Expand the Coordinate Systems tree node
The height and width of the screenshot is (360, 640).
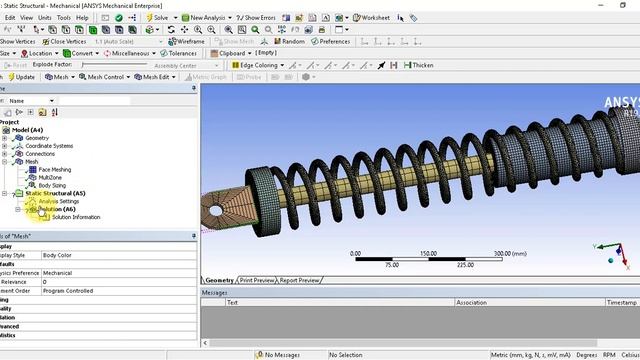[4, 146]
